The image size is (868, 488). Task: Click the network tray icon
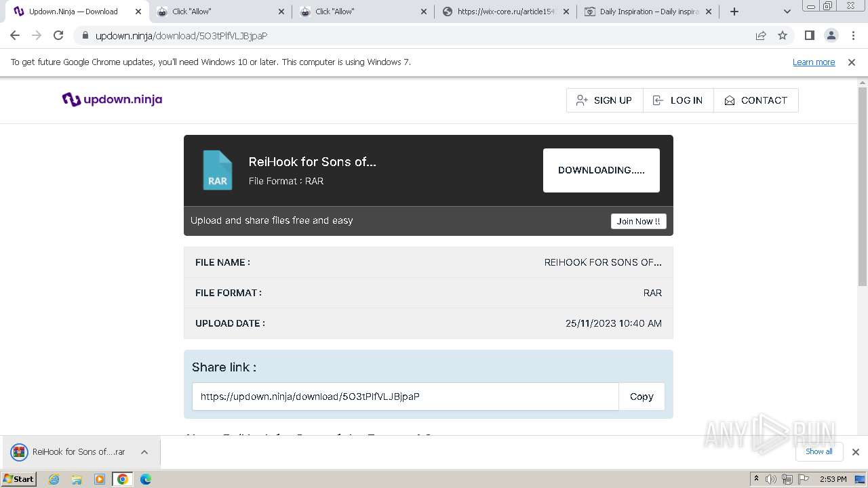[x=787, y=479]
